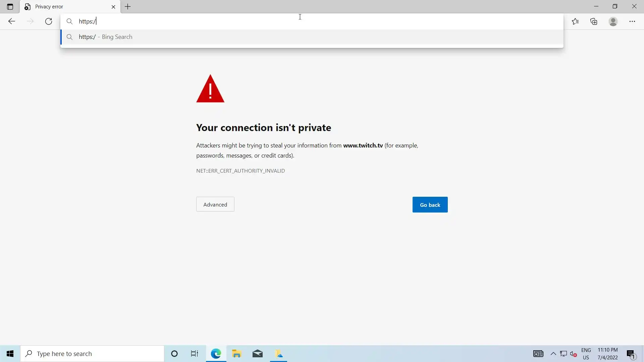Open the muted volume tray icon

(573, 354)
